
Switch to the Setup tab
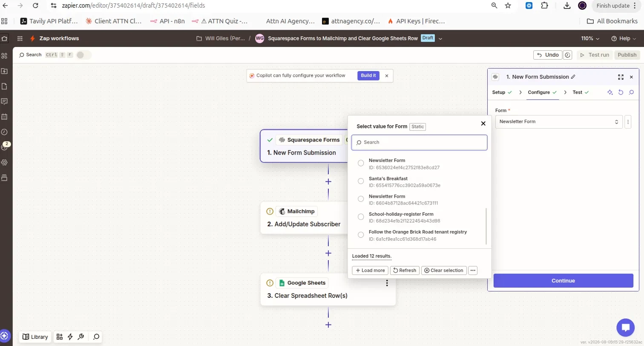pos(502,92)
